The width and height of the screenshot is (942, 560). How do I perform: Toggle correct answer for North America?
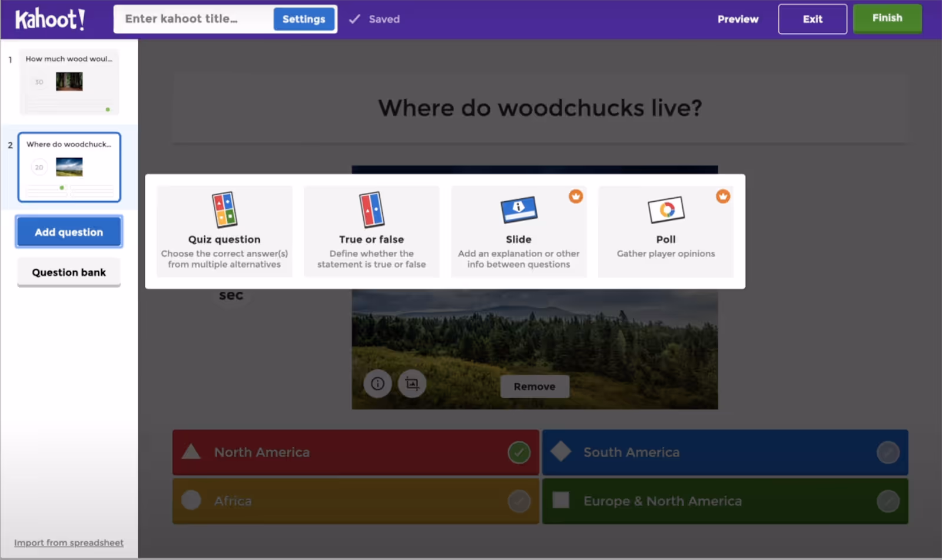(519, 452)
